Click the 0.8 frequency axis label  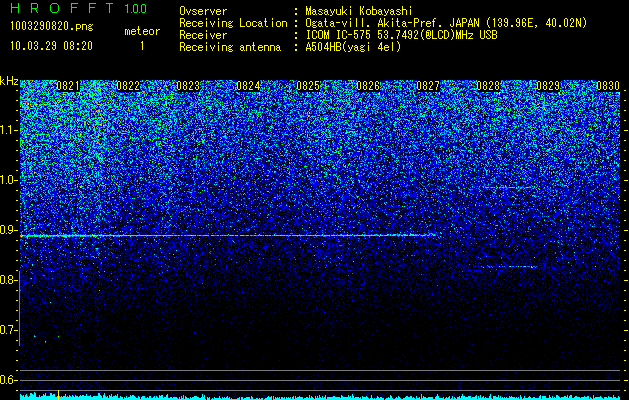click(x=8, y=280)
